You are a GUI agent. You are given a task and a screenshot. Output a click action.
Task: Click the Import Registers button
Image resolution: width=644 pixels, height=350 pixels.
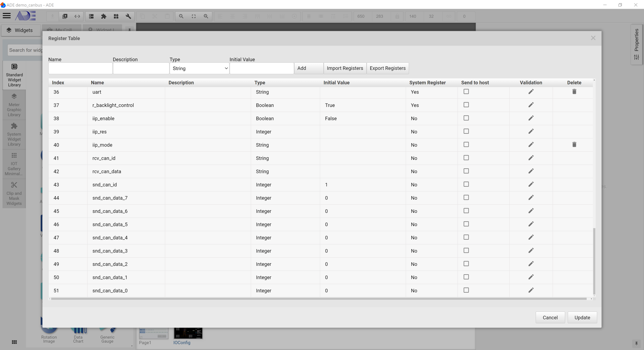(x=344, y=68)
